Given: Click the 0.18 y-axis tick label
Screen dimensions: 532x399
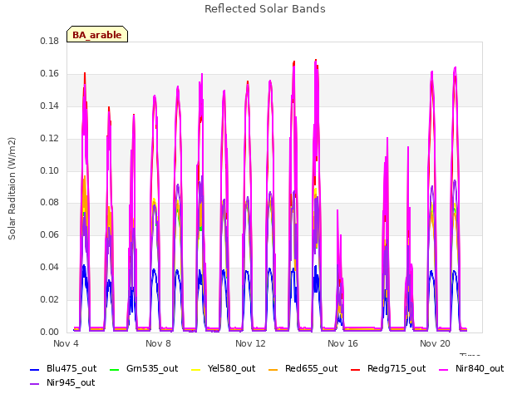Looking at the screenshot, I should tap(50, 42).
